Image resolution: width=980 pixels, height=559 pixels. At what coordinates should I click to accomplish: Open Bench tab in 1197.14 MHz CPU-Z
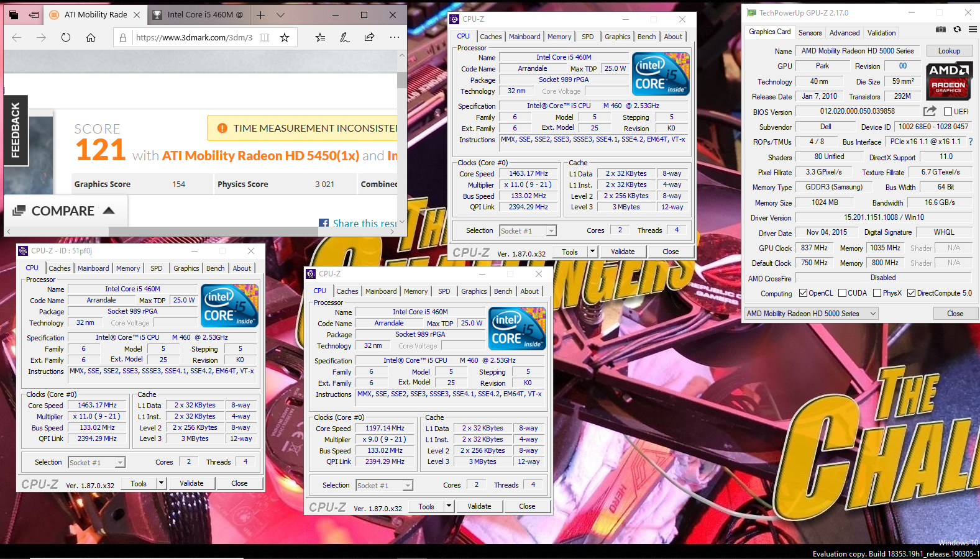pos(503,291)
